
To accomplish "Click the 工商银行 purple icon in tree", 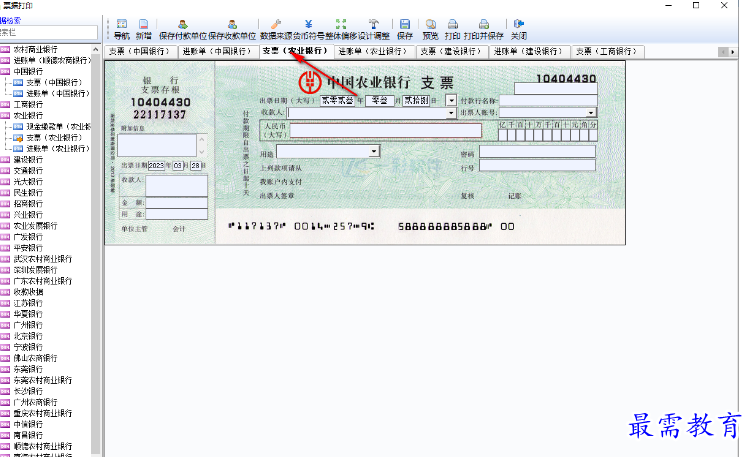I will (x=5, y=104).
